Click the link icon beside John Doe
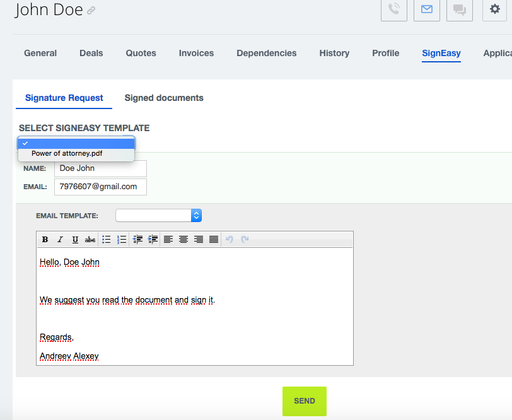Viewport: 512px width, 420px height. pyautogui.click(x=91, y=11)
